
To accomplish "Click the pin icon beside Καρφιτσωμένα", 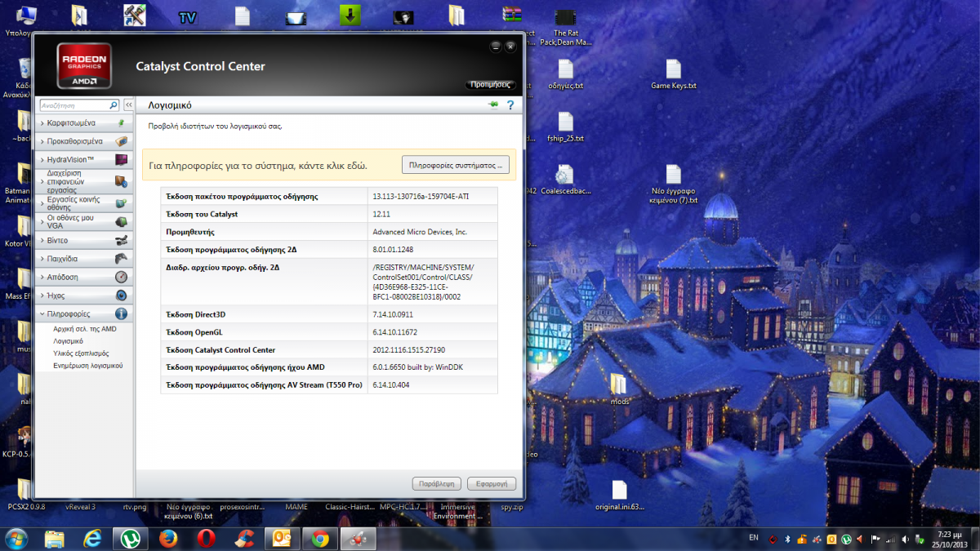I will click(121, 123).
